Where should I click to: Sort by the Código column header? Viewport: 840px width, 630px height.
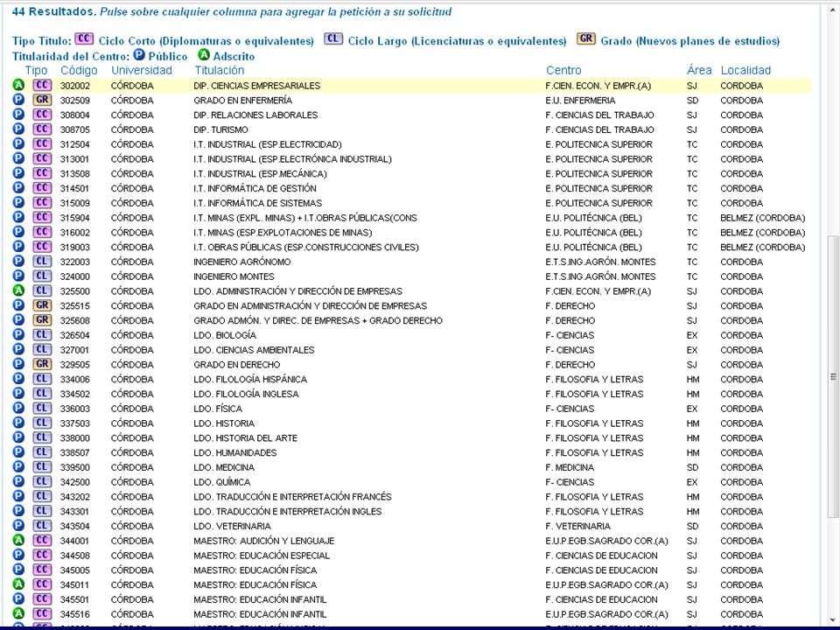coord(79,70)
